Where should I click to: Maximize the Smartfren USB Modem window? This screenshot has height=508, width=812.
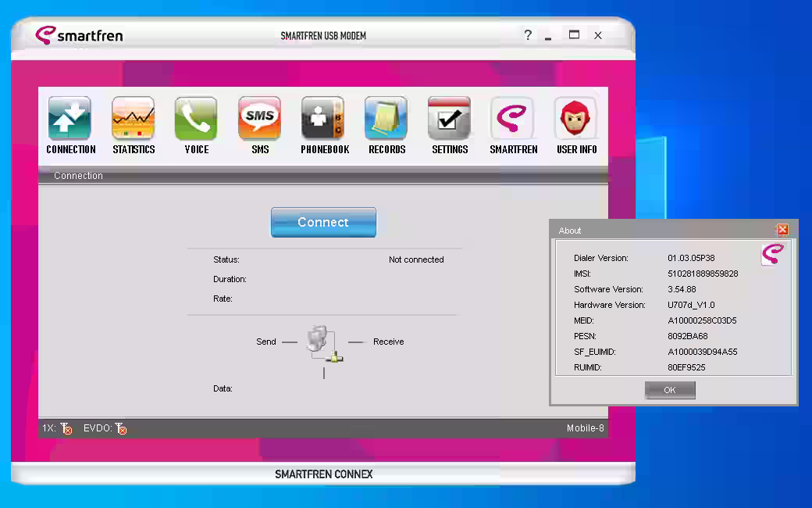click(x=574, y=35)
